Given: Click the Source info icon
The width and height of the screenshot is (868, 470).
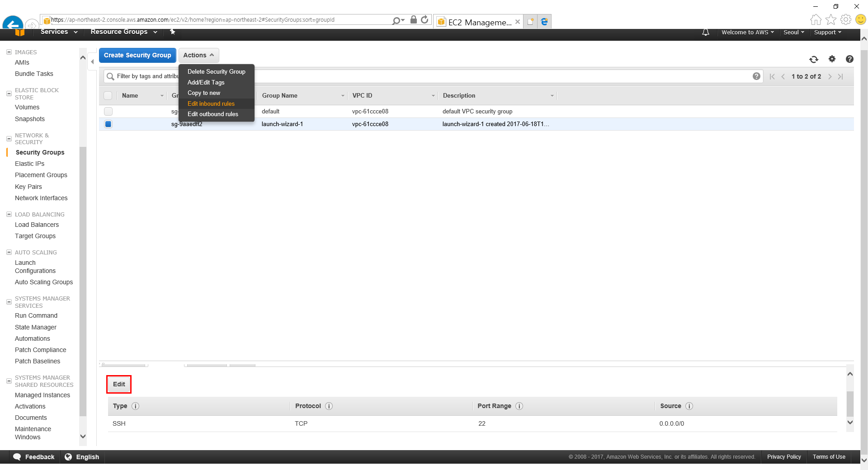Looking at the screenshot, I should tap(689, 406).
